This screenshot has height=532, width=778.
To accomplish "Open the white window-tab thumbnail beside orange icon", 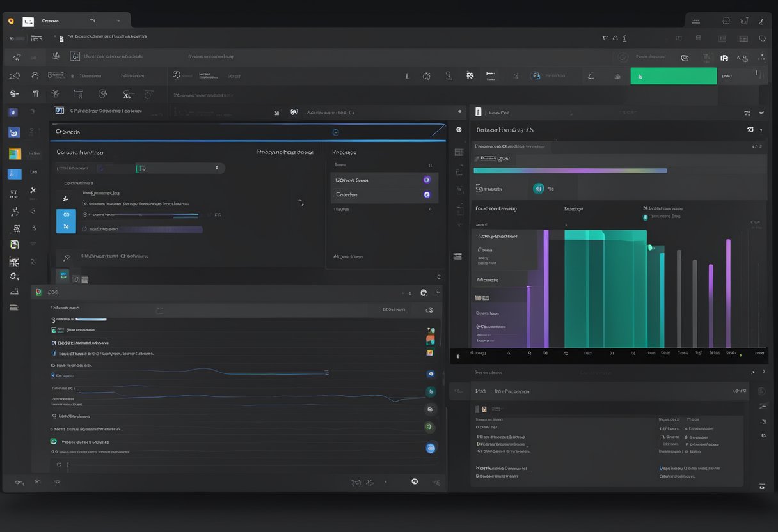I will pos(28,22).
